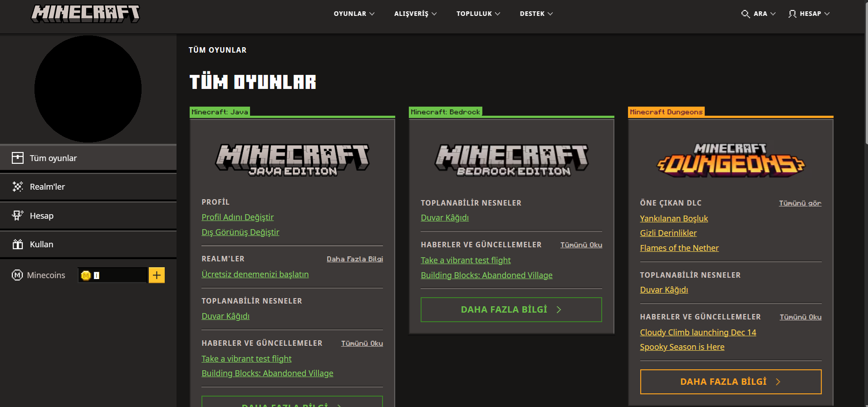Open Take a vibrant test flight in Bedrock card
This screenshot has width=868, height=407.
pyautogui.click(x=466, y=260)
